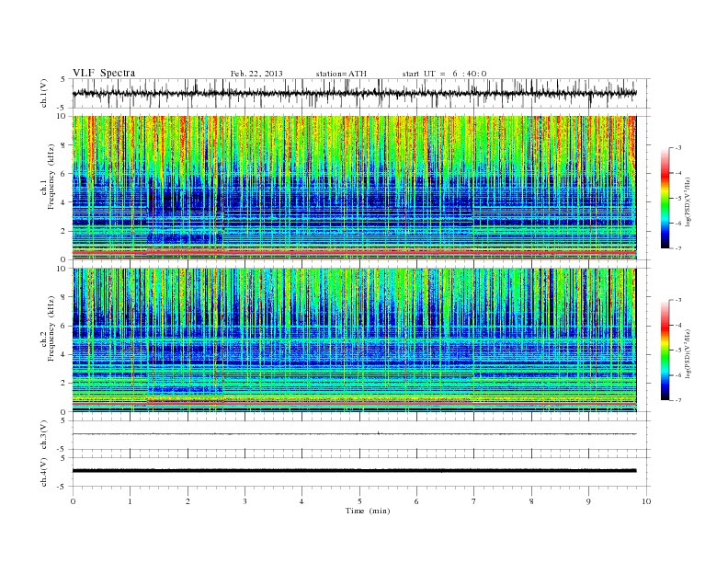Click the "-5" tick on ch.2 color bar
Screen dimensions: 728x563
678,350
